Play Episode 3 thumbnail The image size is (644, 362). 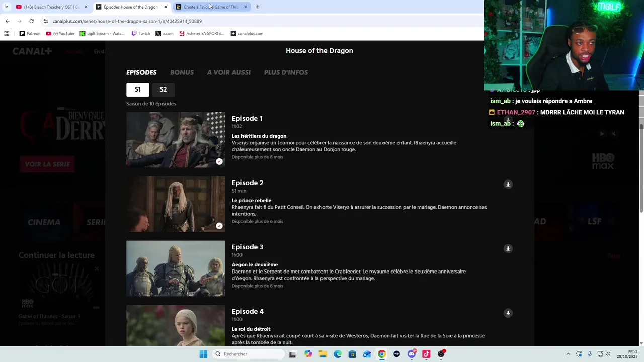[176, 268]
